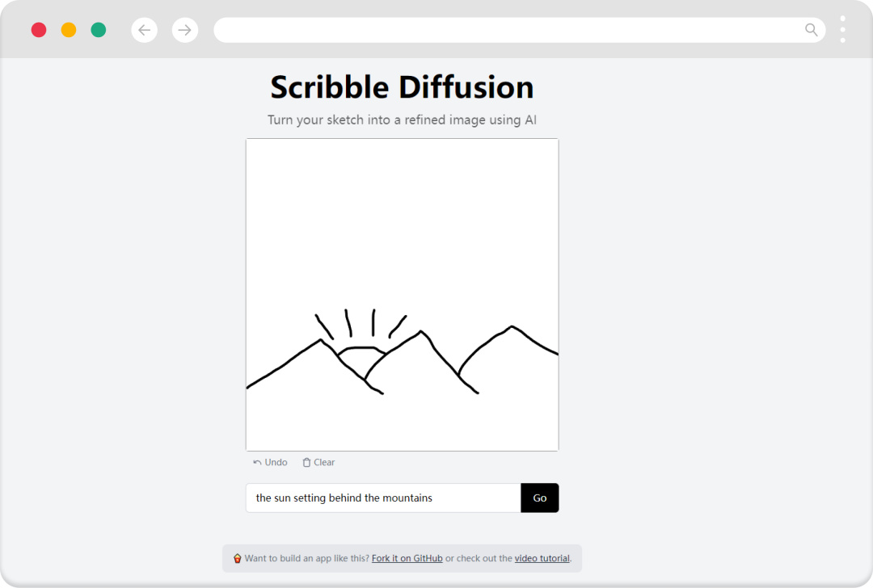Go forward with the right arrow button
The image size is (873, 588).
[185, 30]
